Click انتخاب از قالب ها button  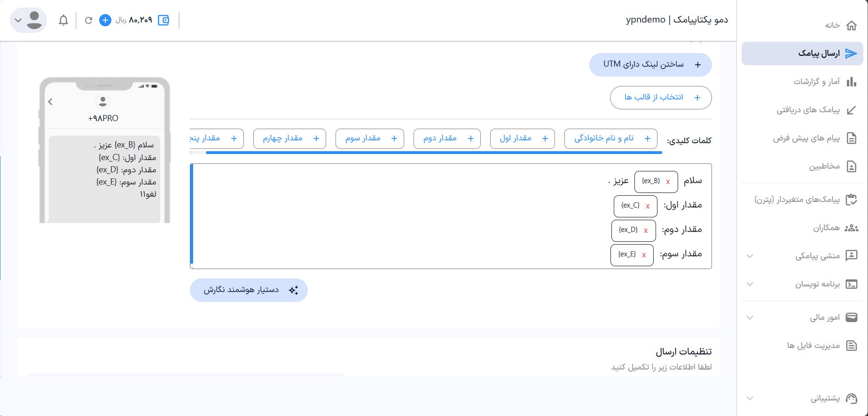(x=660, y=97)
